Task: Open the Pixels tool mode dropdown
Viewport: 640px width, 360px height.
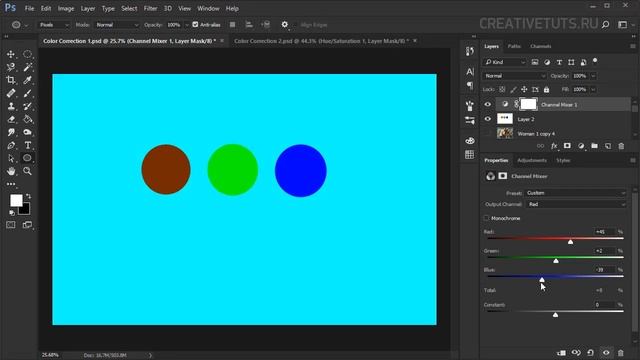Action: tap(54, 25)
